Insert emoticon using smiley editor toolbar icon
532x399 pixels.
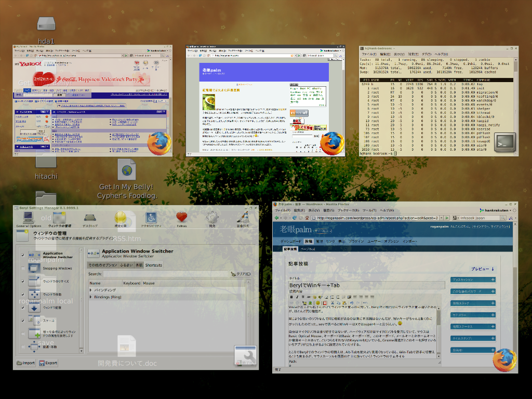click(318, 303)
